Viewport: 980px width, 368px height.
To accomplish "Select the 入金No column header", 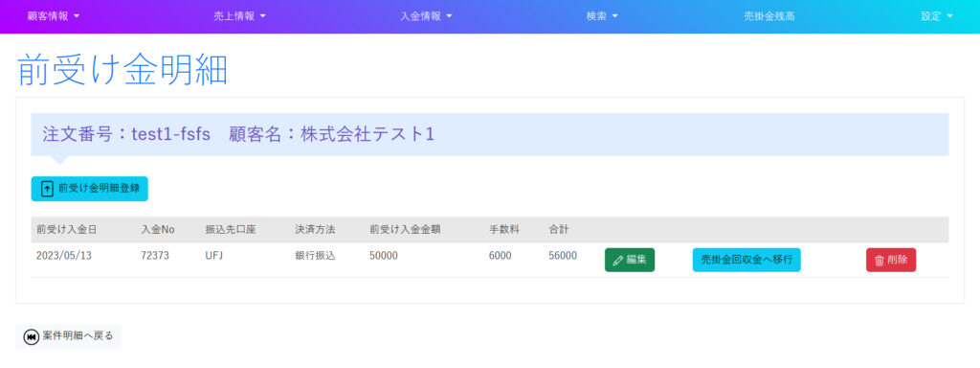I will (158, 230).
